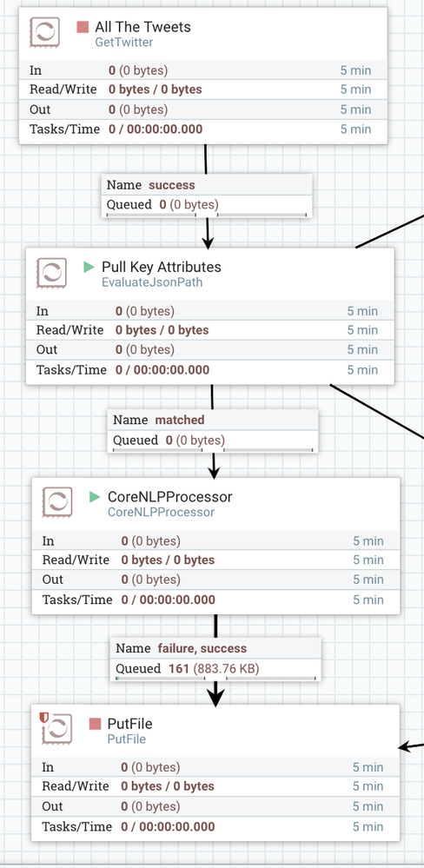Select the matched connection label
424x868 pixels.
point(213,431)
